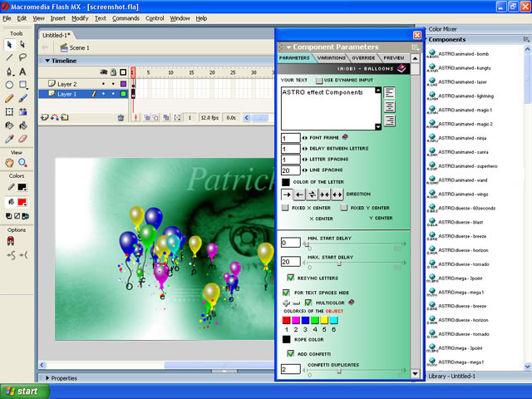
Task: Close the Component Parameters floating window
Action: coord(417,35)
